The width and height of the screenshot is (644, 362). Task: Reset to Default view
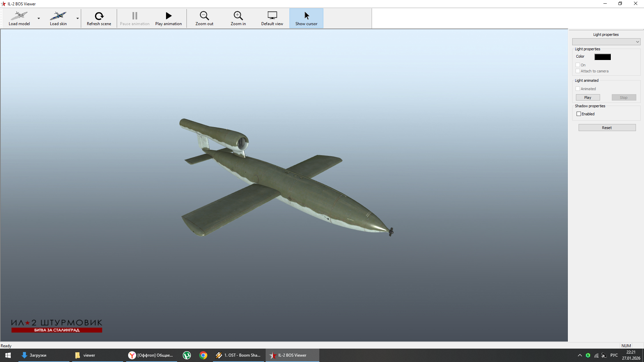(x=272, y=18)
